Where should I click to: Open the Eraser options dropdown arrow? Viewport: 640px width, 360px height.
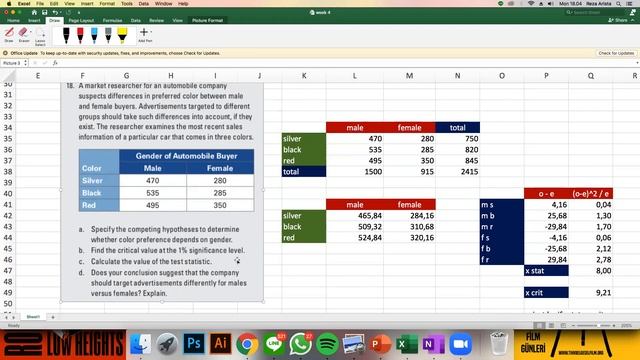click(31, 32)
